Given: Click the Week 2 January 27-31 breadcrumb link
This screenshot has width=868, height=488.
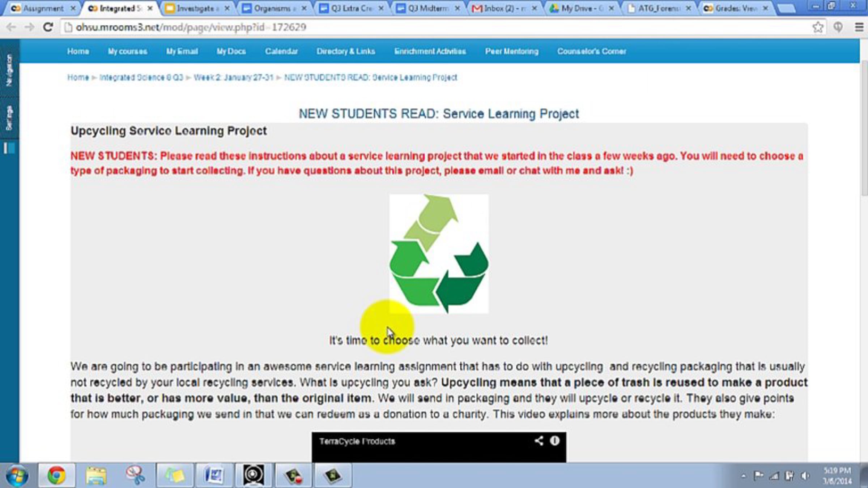Looking at the screenshot, I should (233, 77).
